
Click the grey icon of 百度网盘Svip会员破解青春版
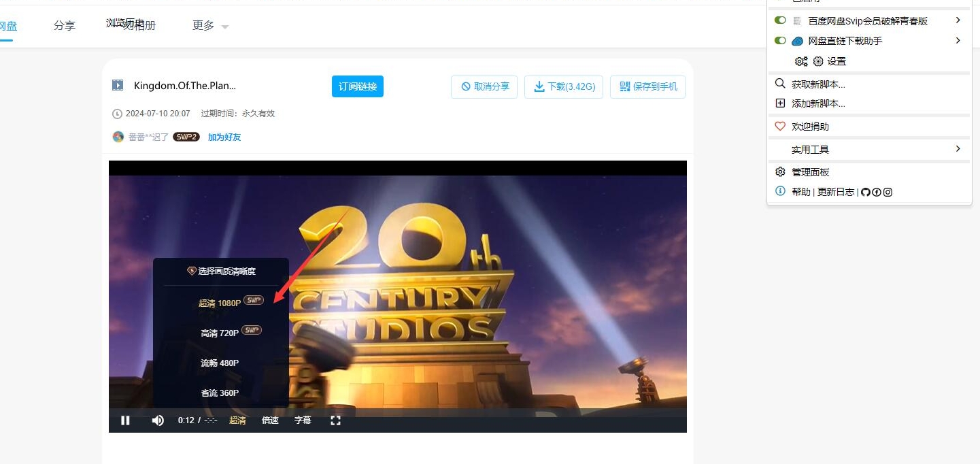(x=798, y=21)
